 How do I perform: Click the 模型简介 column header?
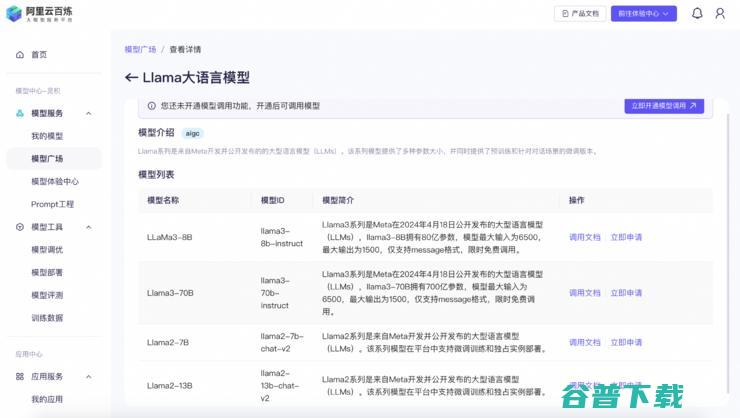click(x=338, y=200)
